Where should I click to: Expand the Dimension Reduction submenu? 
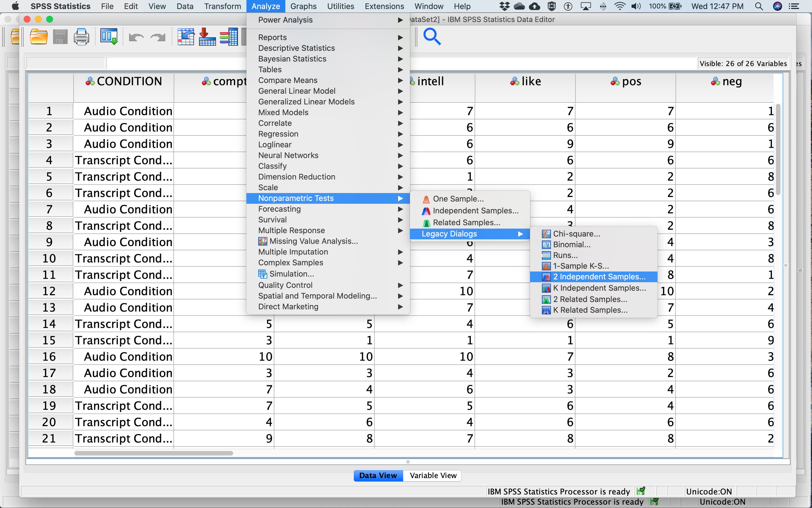[x=328, y=177]
